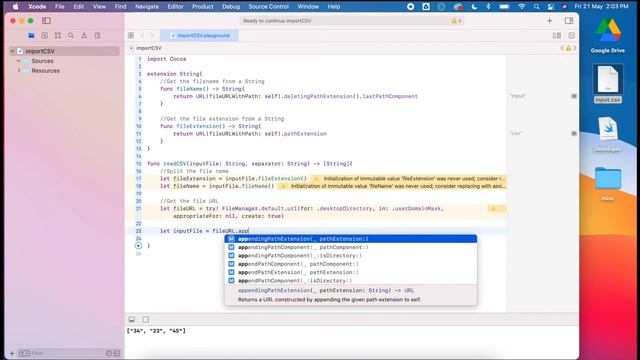Open the Apple menu

16,7
